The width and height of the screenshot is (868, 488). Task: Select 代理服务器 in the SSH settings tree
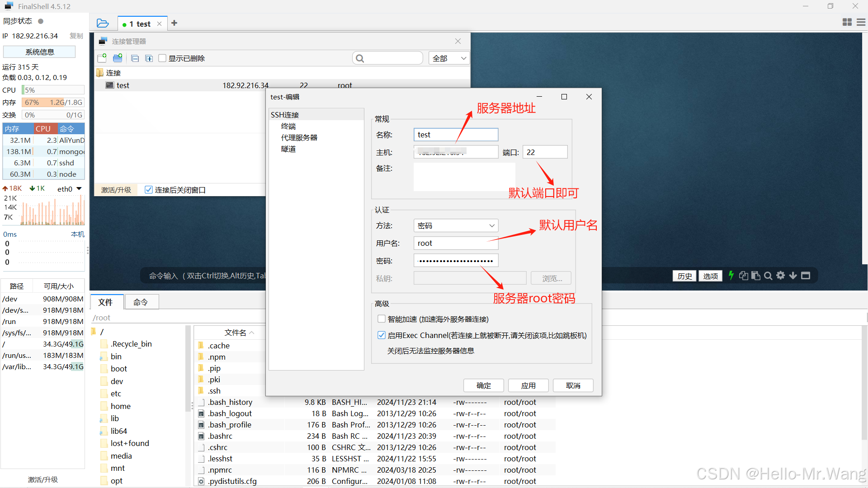coord(299,137)
